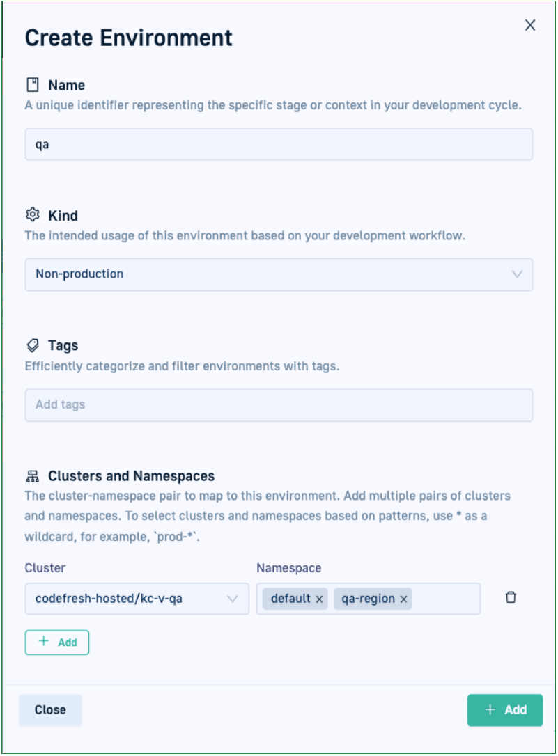
Task: Add another cluster-namespace pair with outlined Add
Action: (57, 643)
